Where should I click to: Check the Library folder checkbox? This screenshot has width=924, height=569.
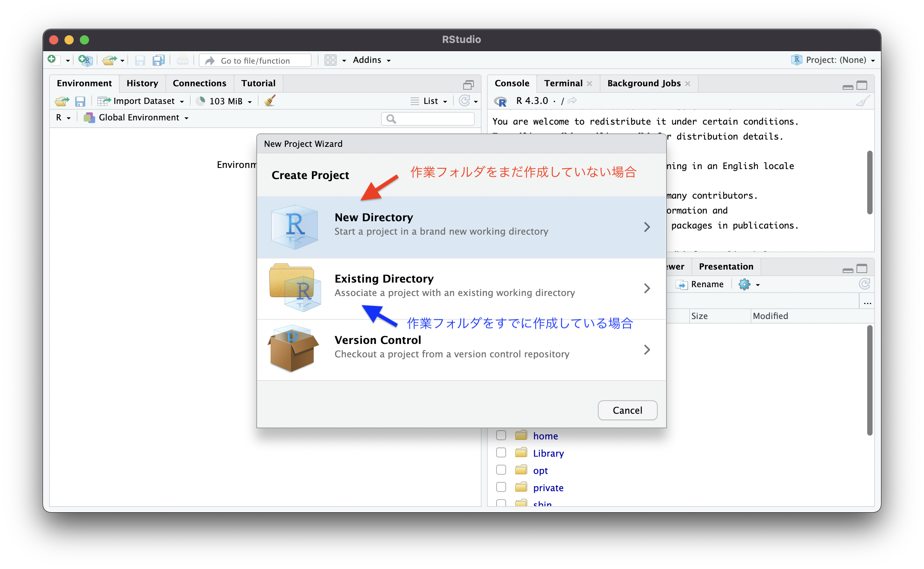pos(501,452)
